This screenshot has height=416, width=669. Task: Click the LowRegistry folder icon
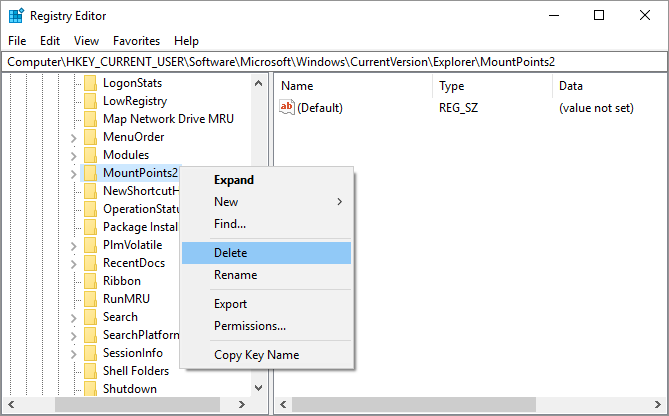click(90, 101)
